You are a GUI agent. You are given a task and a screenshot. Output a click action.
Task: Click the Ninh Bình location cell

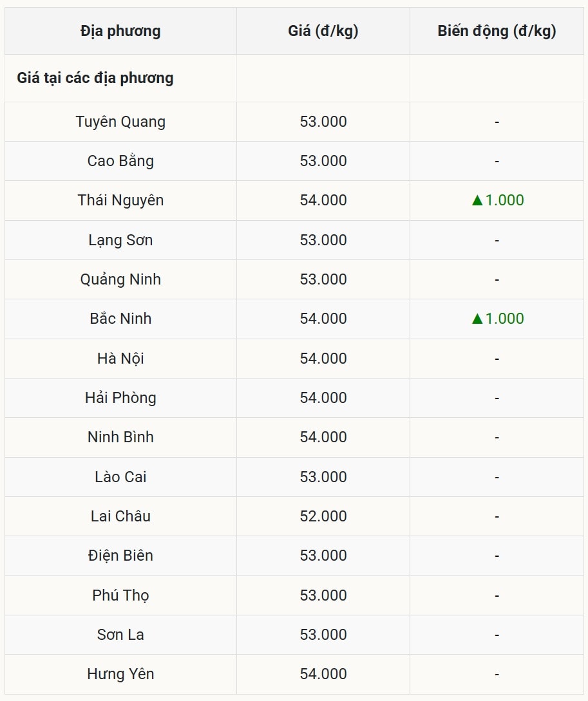[120, 437]
